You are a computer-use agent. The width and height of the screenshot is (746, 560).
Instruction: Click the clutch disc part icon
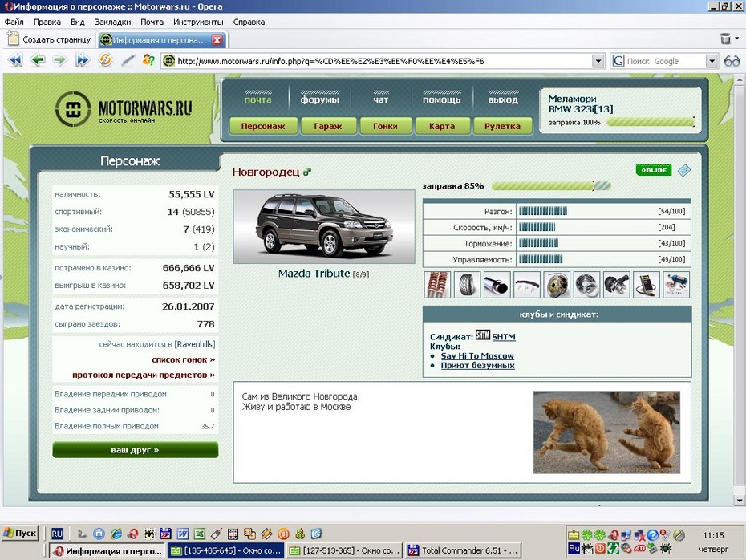(586, 285)
